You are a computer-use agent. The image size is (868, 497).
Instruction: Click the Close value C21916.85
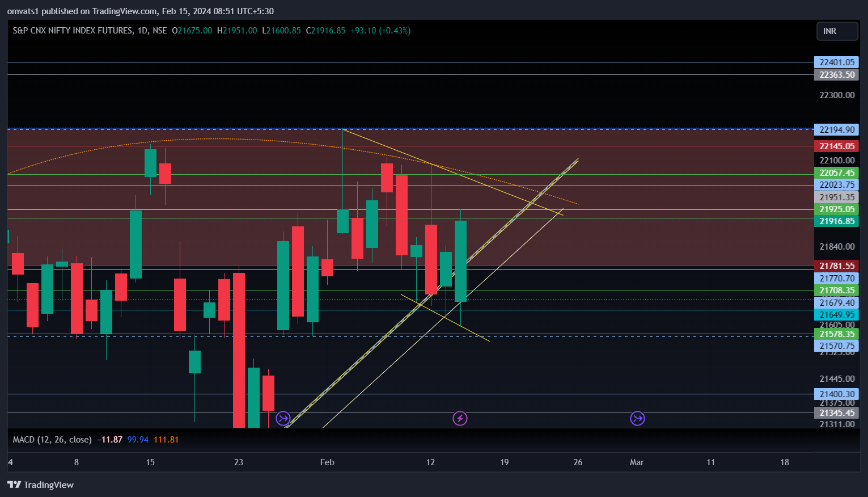(325, 31)
